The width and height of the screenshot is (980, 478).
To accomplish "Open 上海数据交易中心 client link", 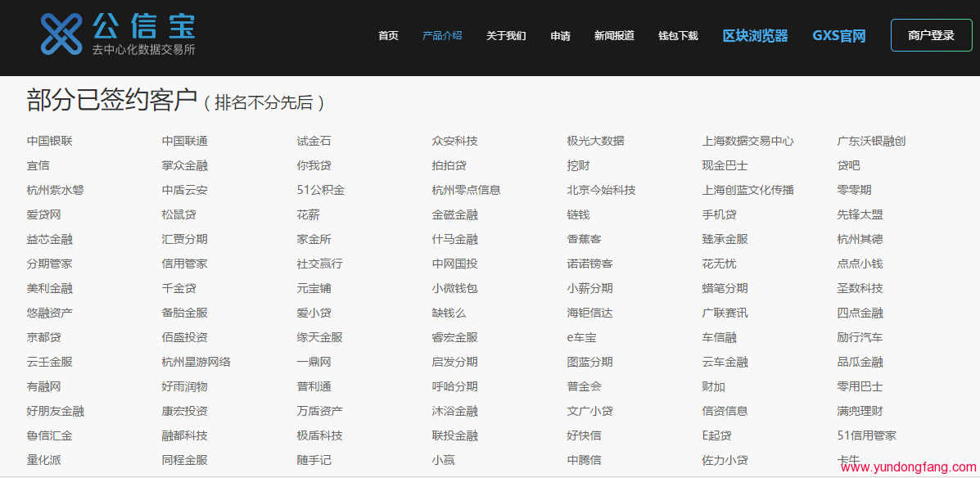I will [749, 140].
